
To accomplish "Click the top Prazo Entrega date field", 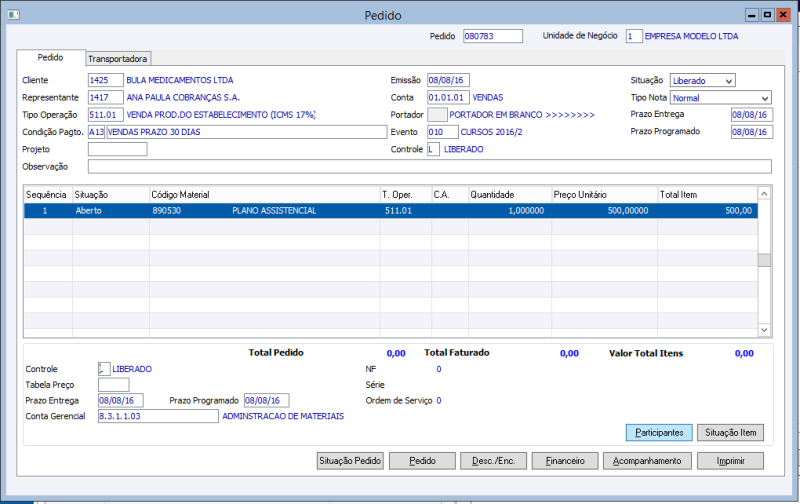I will click(x=752, y=115).
